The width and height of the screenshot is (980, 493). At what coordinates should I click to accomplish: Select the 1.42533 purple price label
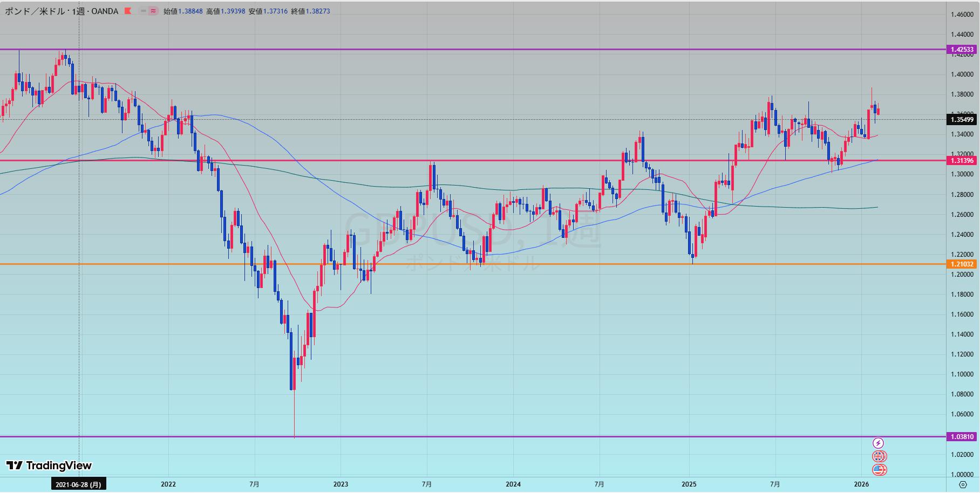coord(962,50)
